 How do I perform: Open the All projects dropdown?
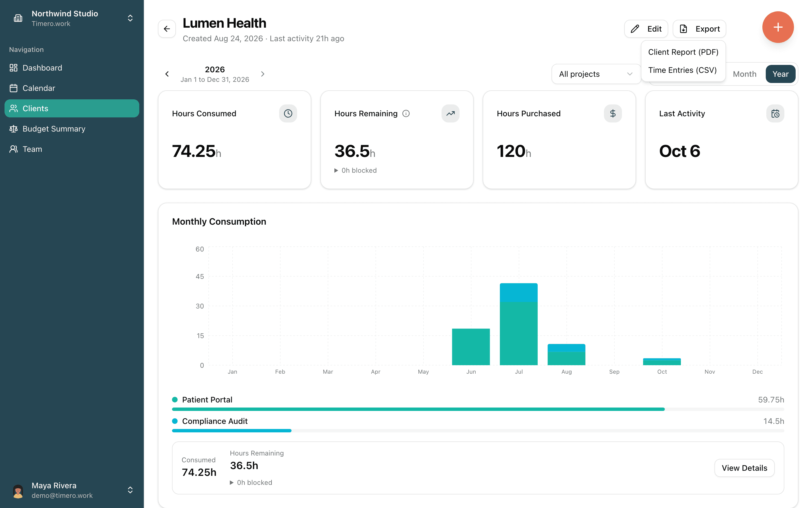click(x=596, y=74)
